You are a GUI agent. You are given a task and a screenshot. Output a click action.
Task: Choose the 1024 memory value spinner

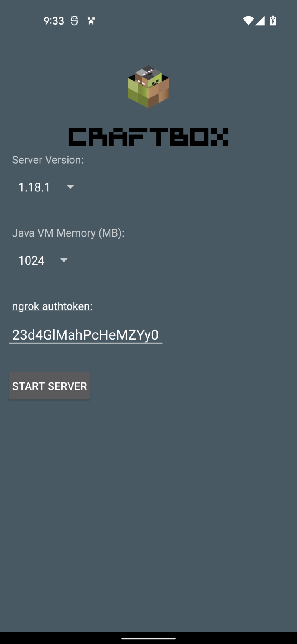(x=32, y=260)
